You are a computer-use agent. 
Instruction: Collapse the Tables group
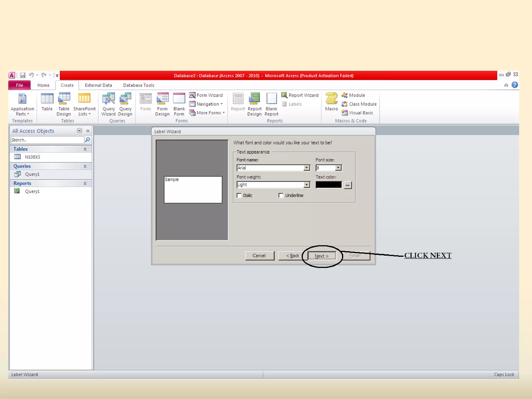[x=85, y=149]
